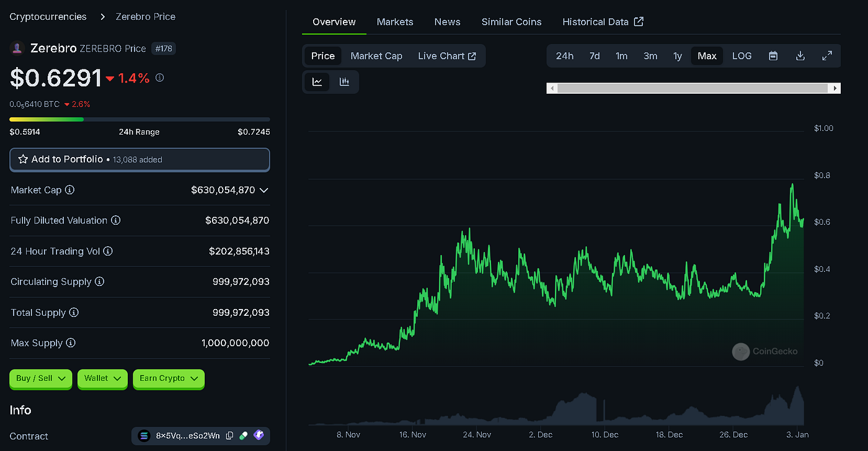Switch chart to Price mode
This screenshot has width=868, height=451.
coord(323,56)
